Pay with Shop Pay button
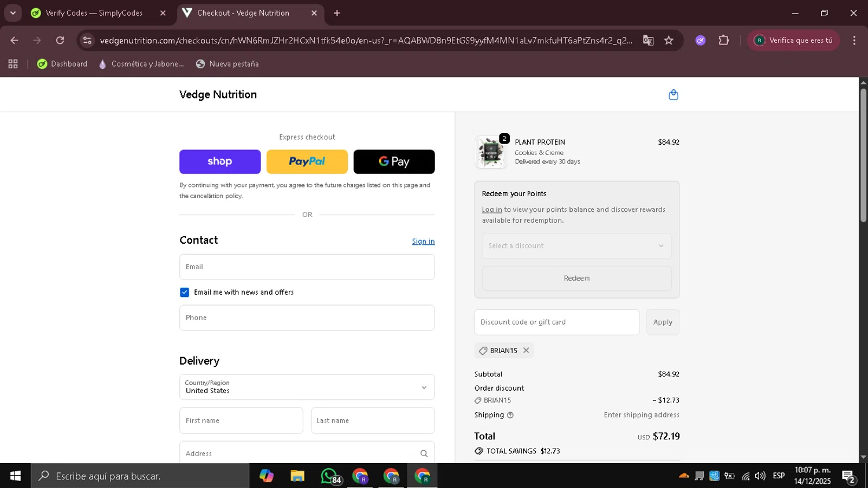The image size is (868, 488). [220, 162]
